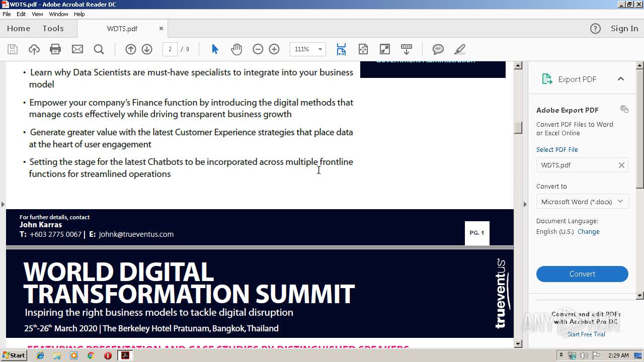Click Select PDF File link

pyautogui.click(x=557, y=149)
